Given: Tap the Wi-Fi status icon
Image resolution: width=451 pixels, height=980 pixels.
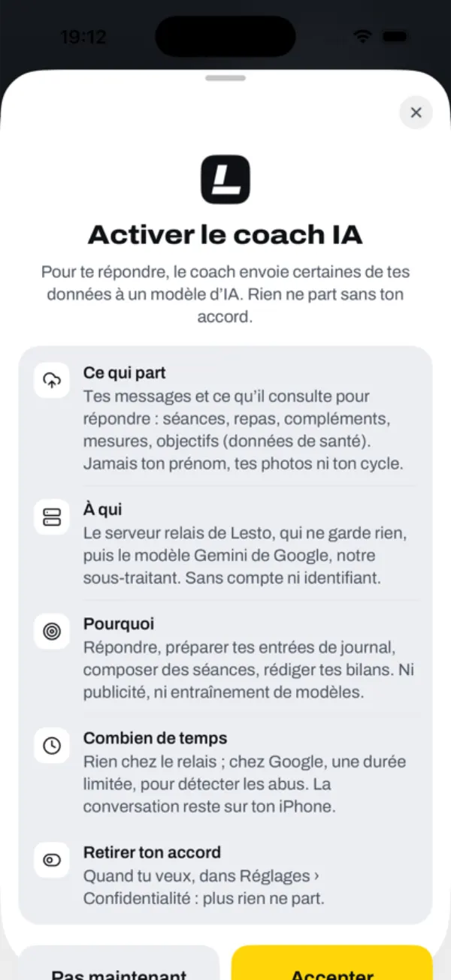Looking at the screenshot, I should (x=364, y=36).
